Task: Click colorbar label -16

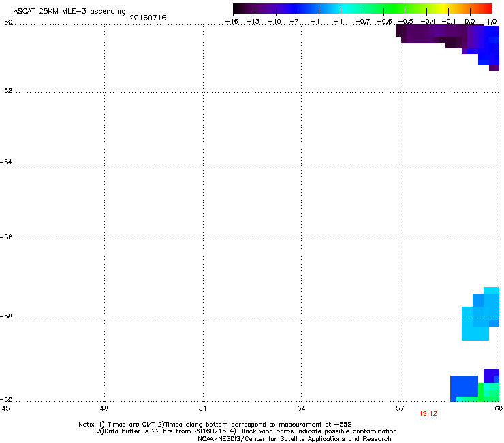Action: point(232,22)
